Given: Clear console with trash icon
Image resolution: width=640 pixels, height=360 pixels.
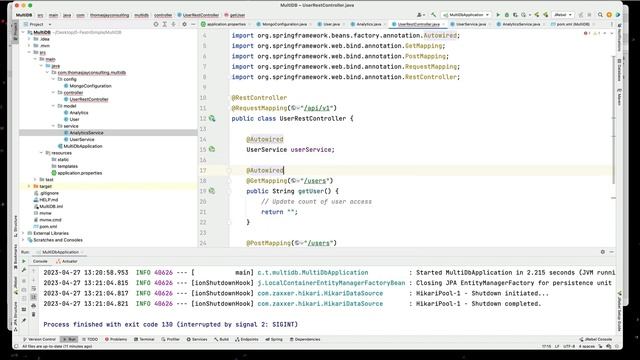Looking at the screenshot, I should pyautogui.click(x=34, y=314).
